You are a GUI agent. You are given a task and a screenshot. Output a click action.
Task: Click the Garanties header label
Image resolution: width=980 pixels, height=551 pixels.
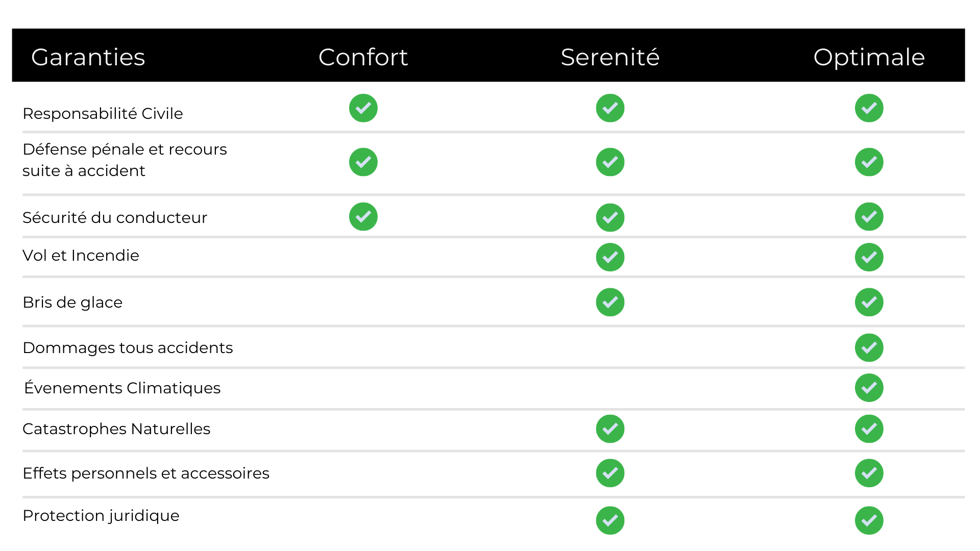88,57
